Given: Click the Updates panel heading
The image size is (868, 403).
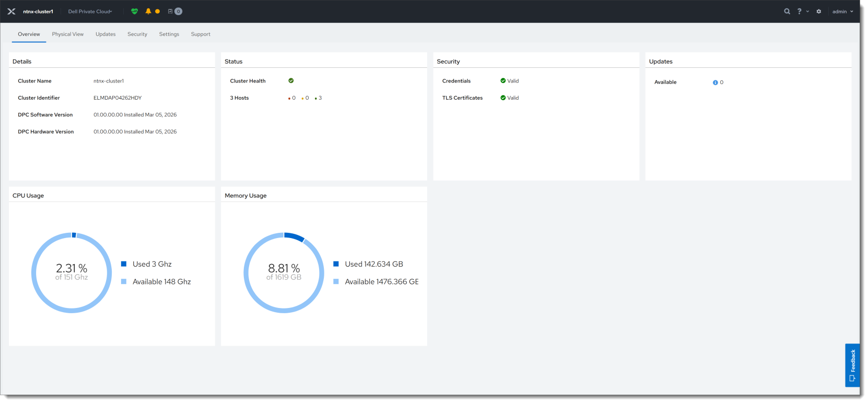Looking at the screenshot, I should (x=661, y=62).
